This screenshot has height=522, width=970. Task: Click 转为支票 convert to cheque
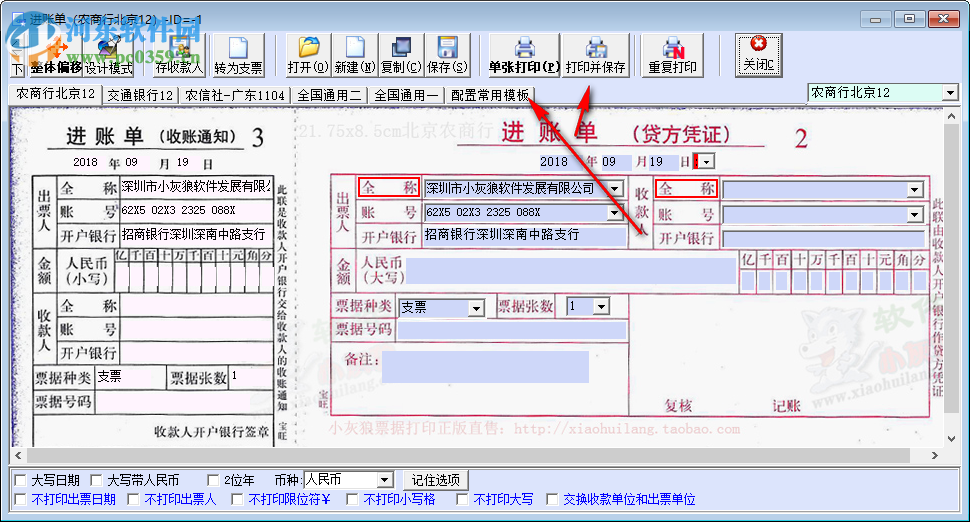(x=238, y=56)
